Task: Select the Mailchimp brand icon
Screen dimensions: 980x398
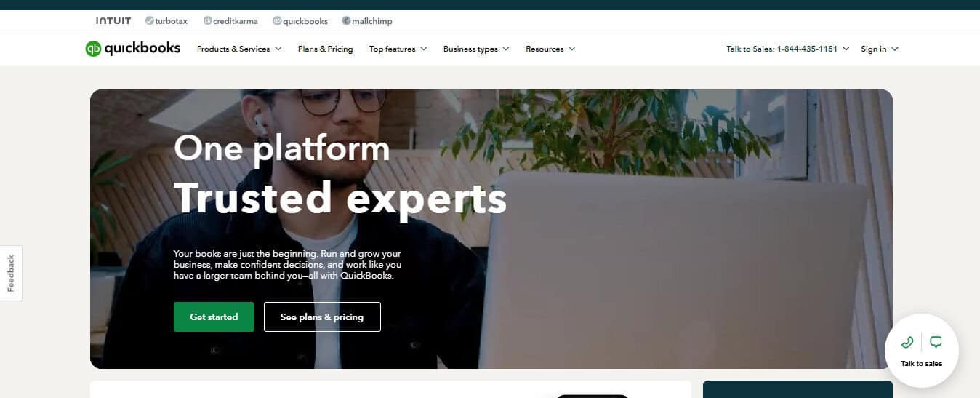Action: click(346, 21)
